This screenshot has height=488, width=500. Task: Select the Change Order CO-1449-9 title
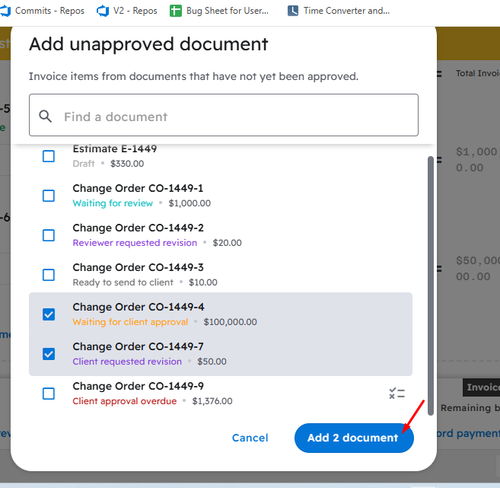pyautogui.click(x=138, y=386)
